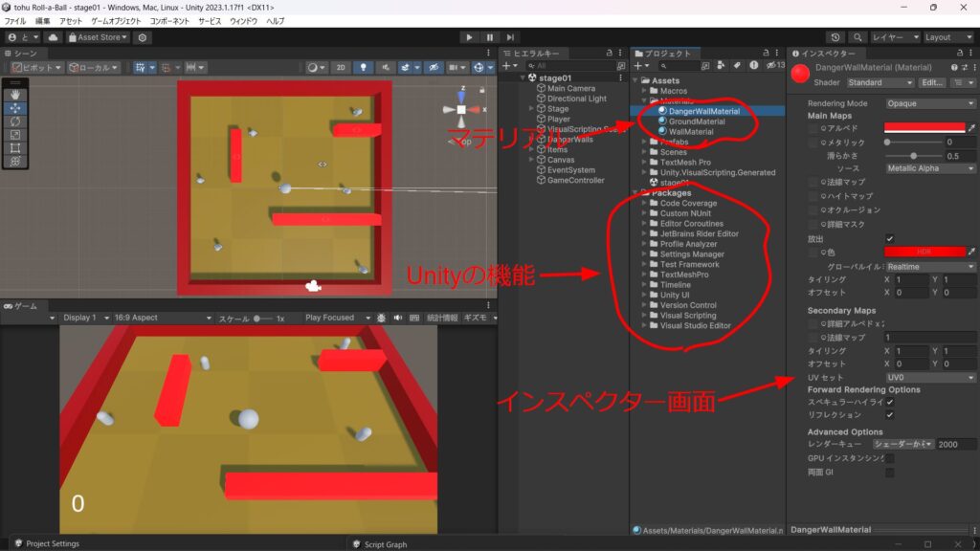Open the 編集 (Edit) menu

tap(42, 21)
